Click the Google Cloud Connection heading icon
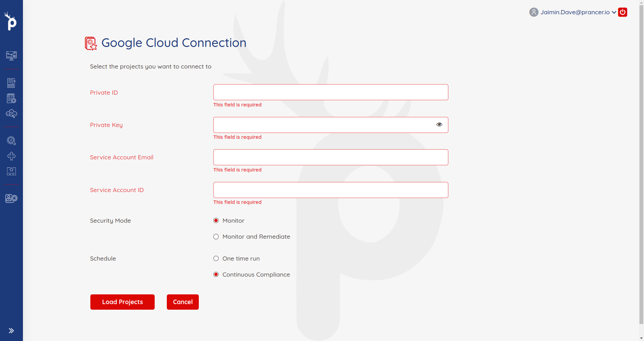Viewport: 644px width, 341px height. tap(91, 43)
